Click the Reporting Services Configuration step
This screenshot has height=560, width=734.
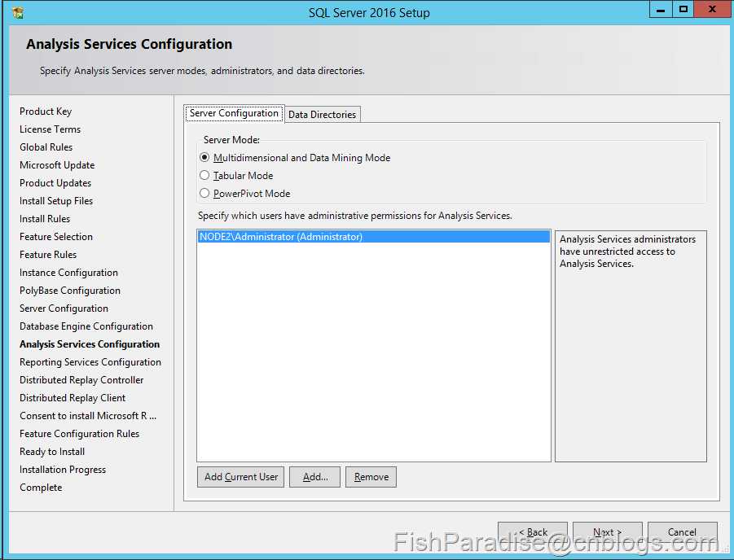pos(90,362)
